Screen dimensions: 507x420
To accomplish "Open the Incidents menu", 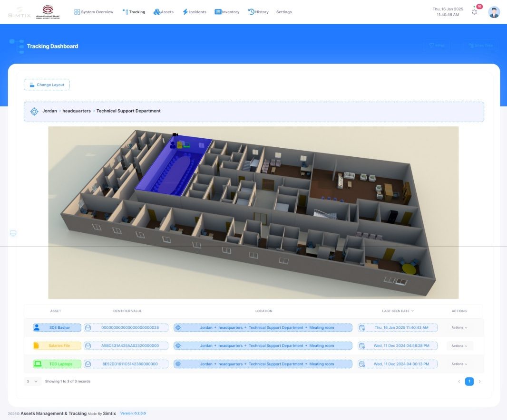I will pos(195,12).
